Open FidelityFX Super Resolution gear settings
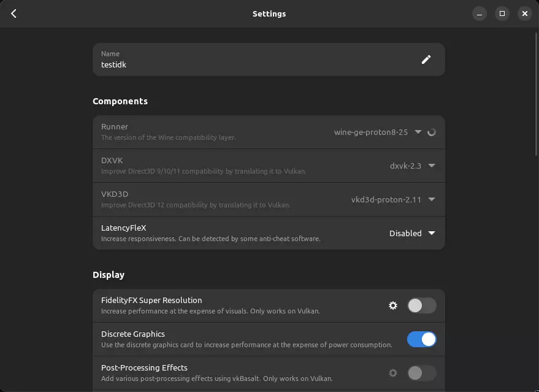 393,306
